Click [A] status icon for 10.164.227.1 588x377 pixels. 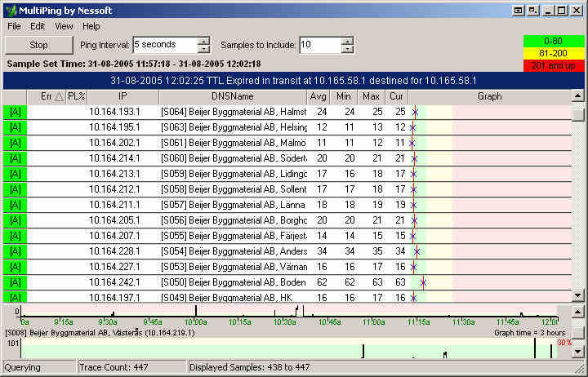15,267
